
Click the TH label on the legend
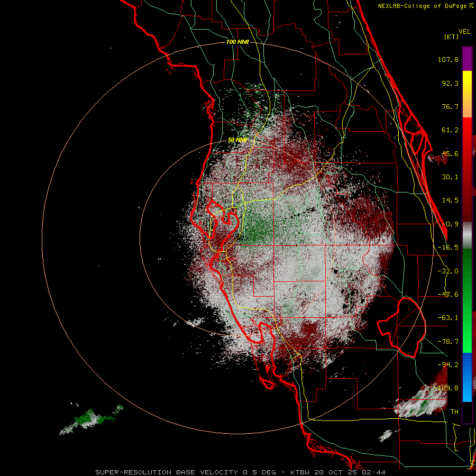454,412
